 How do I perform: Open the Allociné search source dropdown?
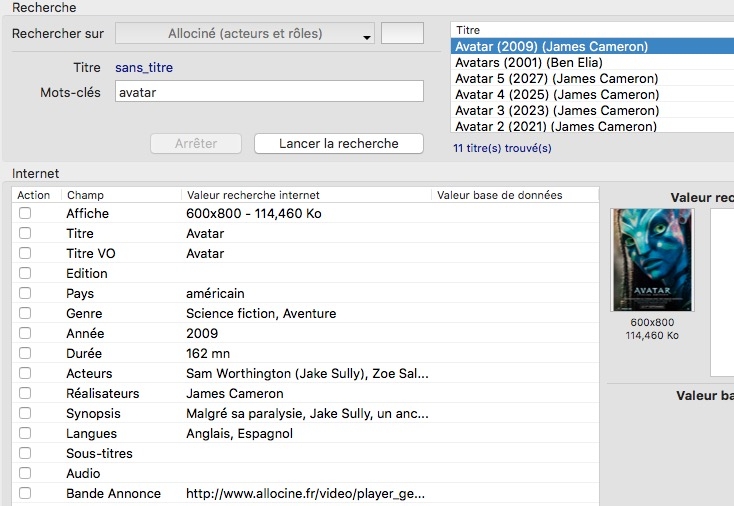coord(245,34)
